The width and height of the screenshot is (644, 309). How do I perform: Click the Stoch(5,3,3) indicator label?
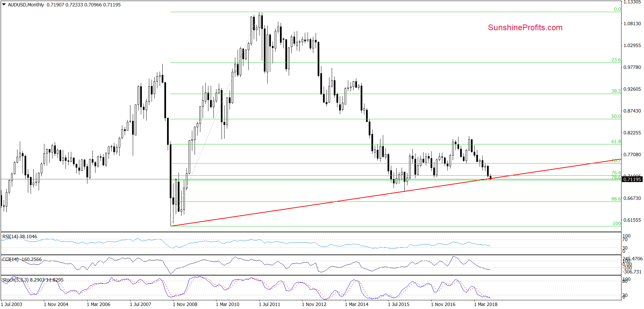33,280
